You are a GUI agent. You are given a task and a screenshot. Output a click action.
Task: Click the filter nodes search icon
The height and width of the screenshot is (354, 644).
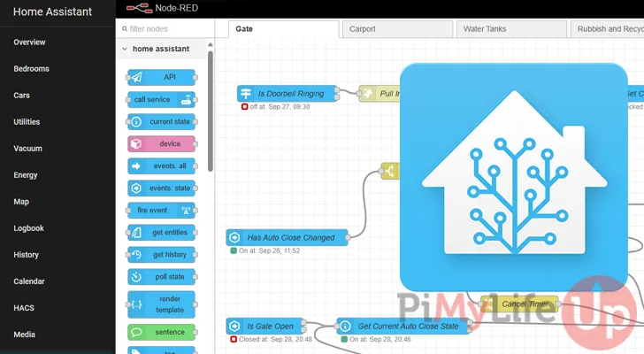point(124,28)
